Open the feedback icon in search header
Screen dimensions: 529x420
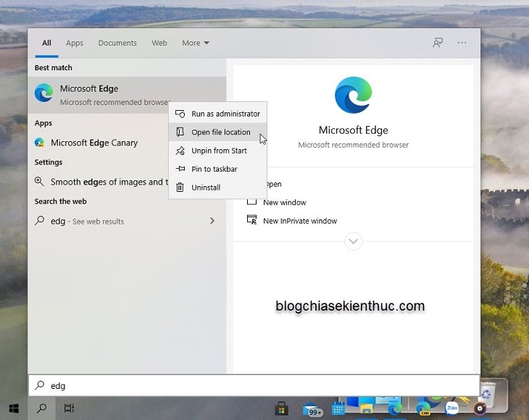pos(438,43)
